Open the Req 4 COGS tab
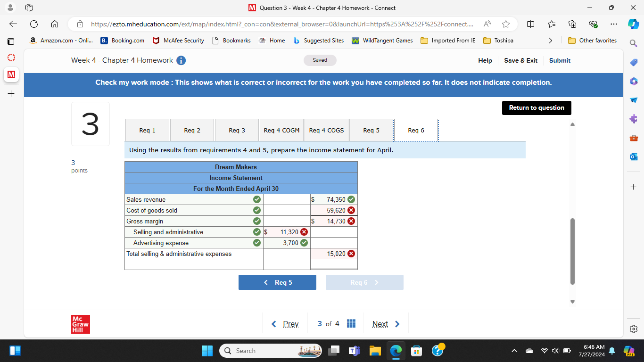Screen dimensions: 644x362 click(326, 130)
